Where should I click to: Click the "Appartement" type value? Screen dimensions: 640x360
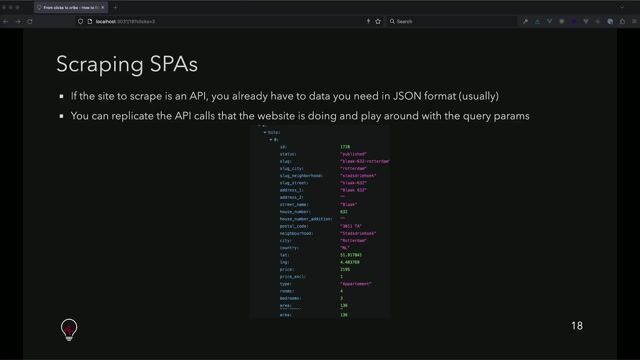356,284
